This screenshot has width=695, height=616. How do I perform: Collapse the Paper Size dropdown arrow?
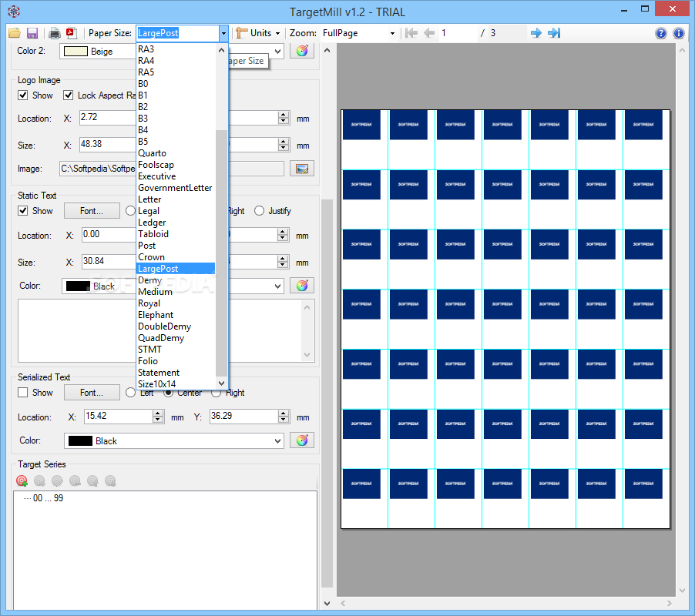click(x=223, y=33)
